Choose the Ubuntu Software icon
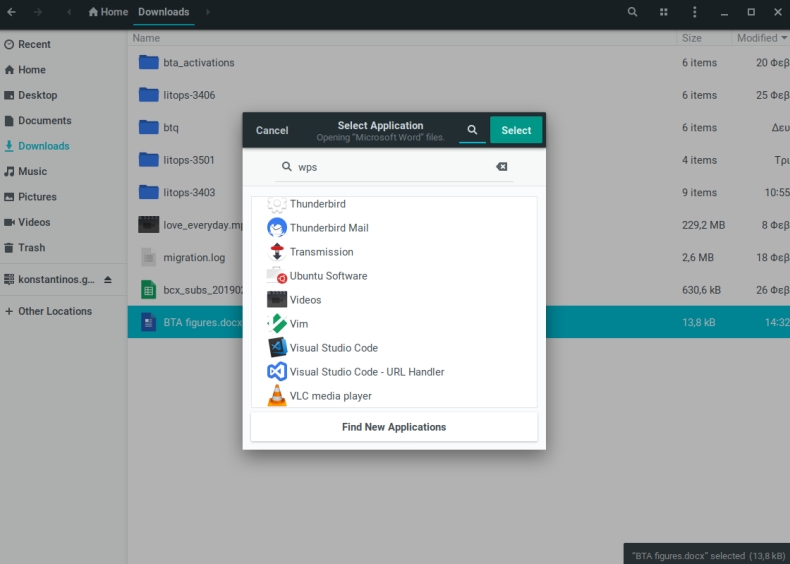The width and height of the screenshot is (790, 564). tap(277, 276)
